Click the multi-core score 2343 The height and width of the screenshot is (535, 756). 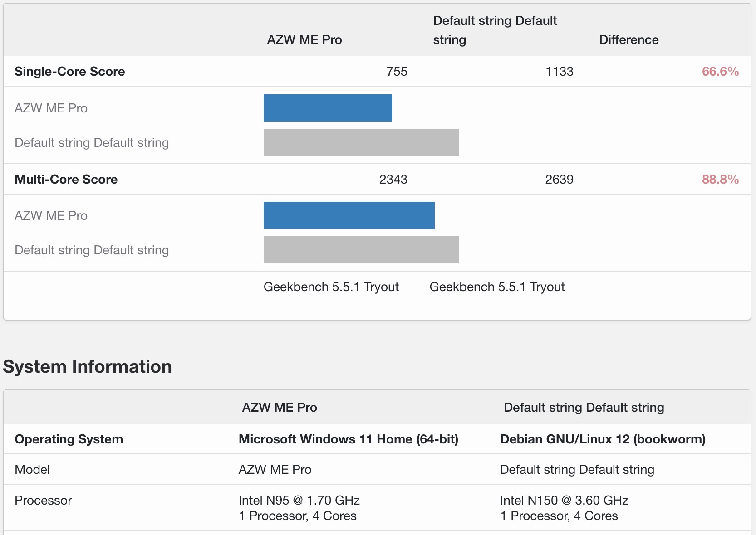[x=393, y=180]
